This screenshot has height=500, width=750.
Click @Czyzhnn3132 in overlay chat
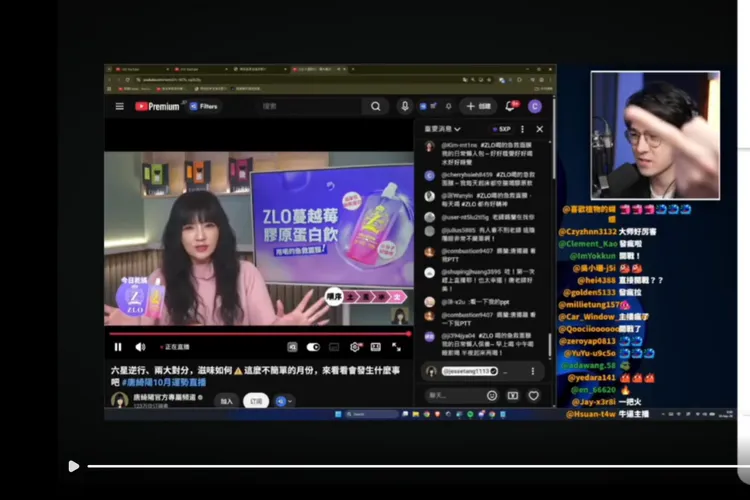pos(587,232)
